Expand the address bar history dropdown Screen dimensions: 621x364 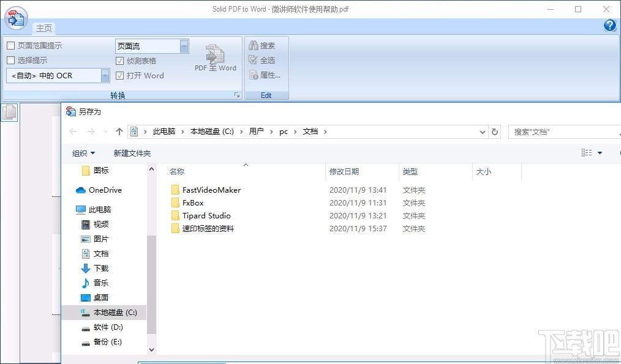(x=483, y=132)
